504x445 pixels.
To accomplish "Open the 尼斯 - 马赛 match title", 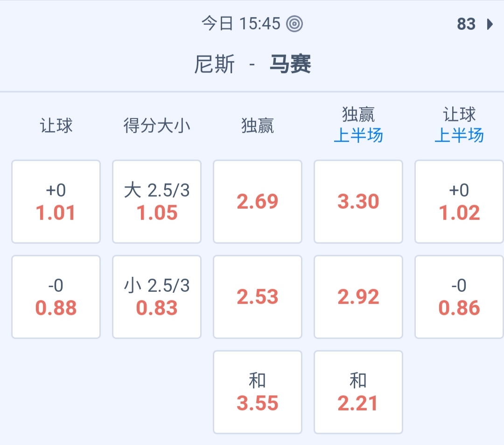I will 252,64.
